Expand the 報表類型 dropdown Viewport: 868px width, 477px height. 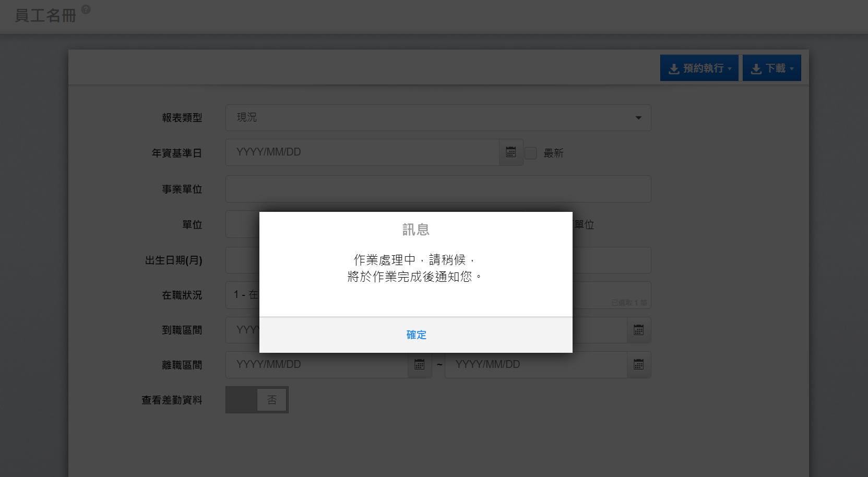(438, 118)
